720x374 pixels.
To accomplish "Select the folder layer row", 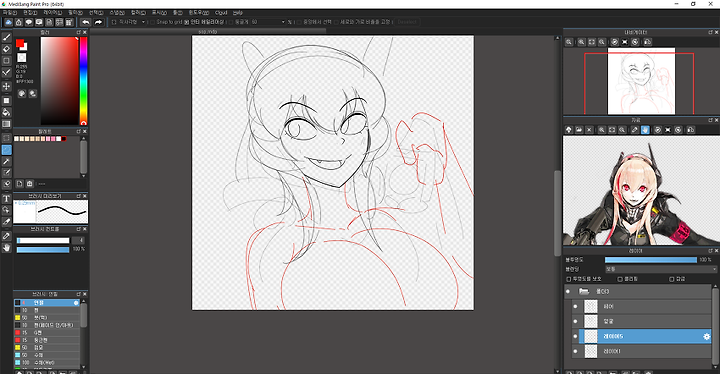I will pyautogui.click(x=638, y=291).
